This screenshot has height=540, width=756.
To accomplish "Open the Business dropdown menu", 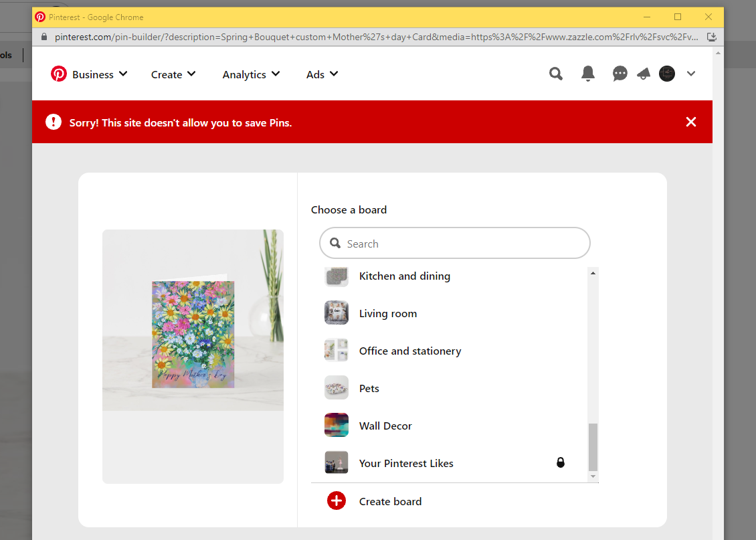I will pyautogui.click(x=100, y=74).
